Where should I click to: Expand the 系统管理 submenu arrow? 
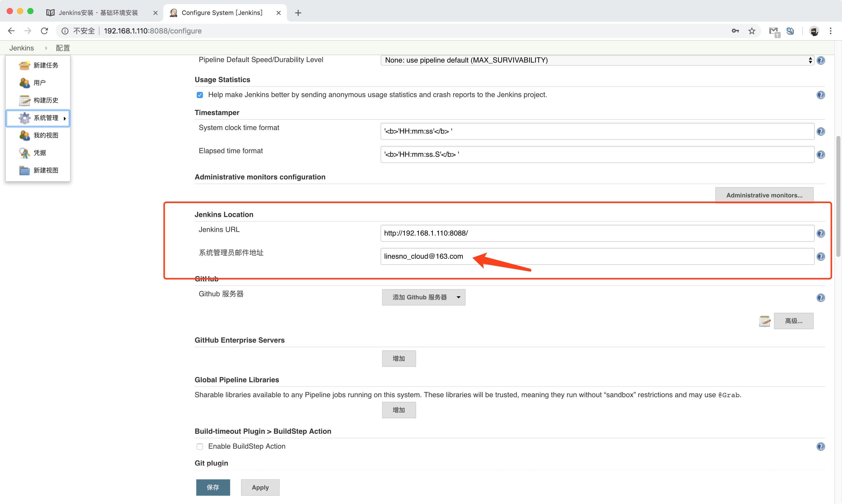tap(65, 118)
